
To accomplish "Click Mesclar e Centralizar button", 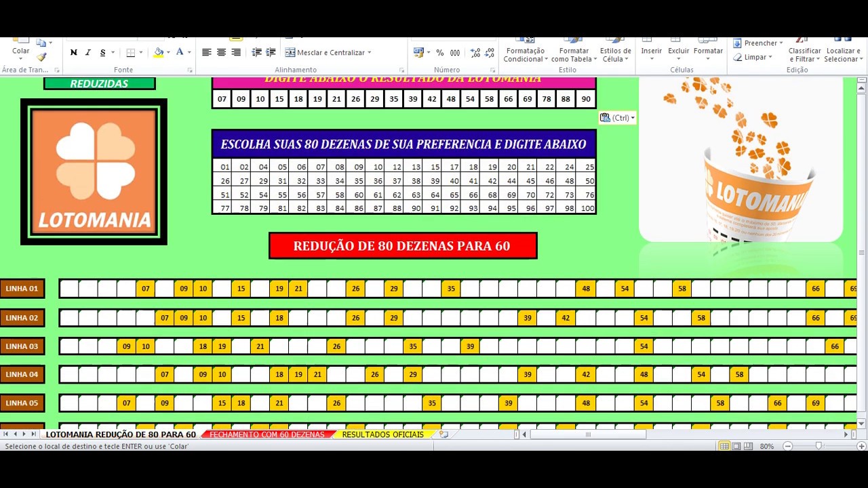I will pyautogui.click(x=324, y=52).
